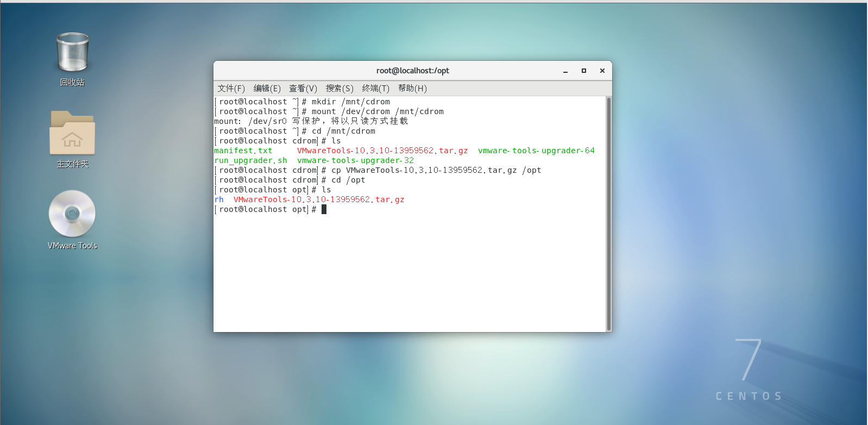Open the 主文件夹 home folder icon
The width and height of the screenshot is (868, 425).
[x=72, y=133]
